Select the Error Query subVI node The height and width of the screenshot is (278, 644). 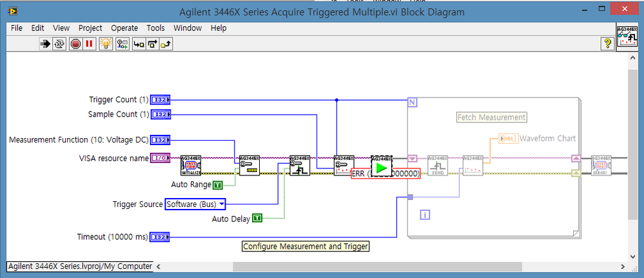tap(601, 166)
